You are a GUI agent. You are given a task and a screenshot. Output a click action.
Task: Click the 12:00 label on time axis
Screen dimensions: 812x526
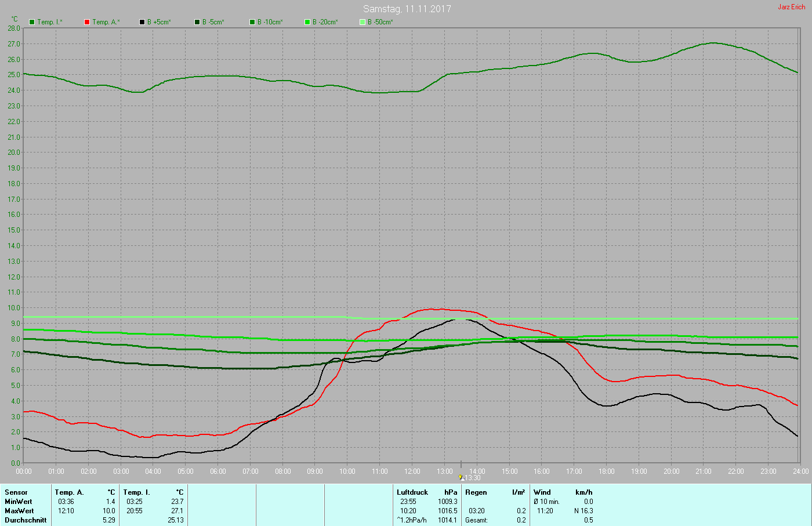[x=412, y=471]
